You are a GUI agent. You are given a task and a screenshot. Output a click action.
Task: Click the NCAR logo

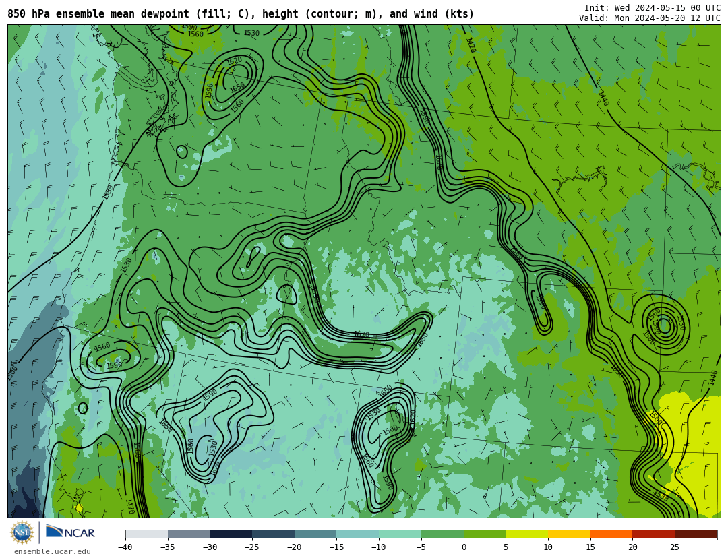click(70, 532)
